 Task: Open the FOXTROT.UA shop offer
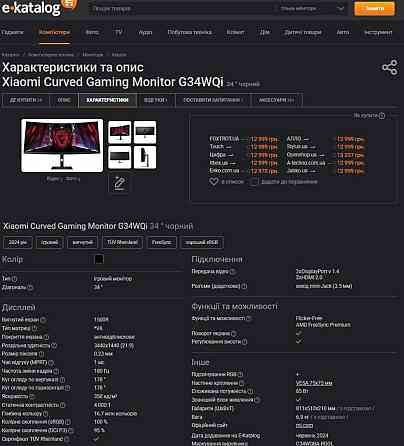tap(224, 139)
